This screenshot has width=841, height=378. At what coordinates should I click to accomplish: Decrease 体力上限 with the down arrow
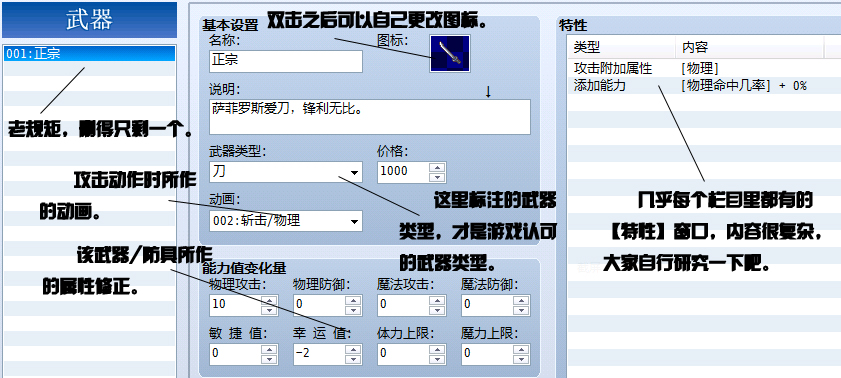tap(438, 359)
